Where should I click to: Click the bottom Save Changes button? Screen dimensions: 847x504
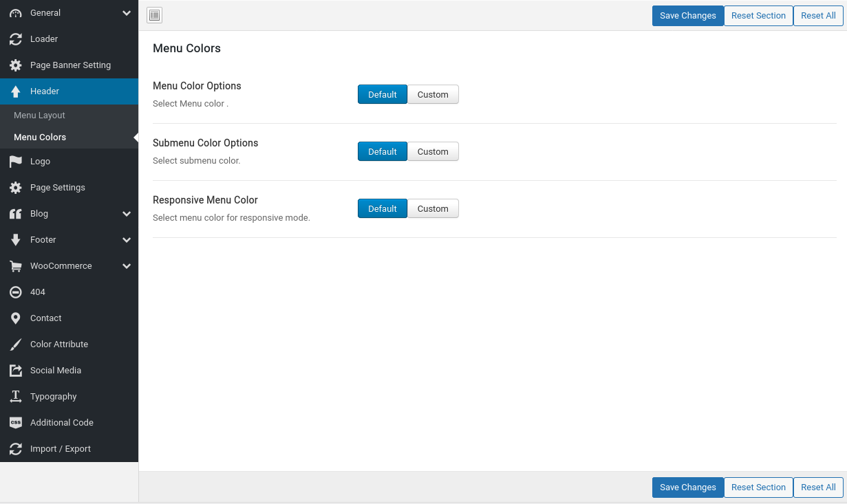(687, 487)
